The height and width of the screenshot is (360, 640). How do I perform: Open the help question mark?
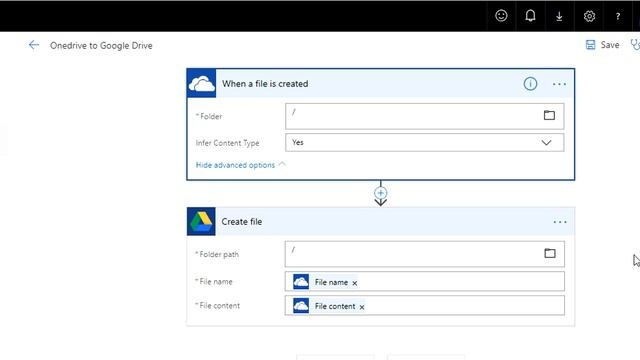pos(618,16)
